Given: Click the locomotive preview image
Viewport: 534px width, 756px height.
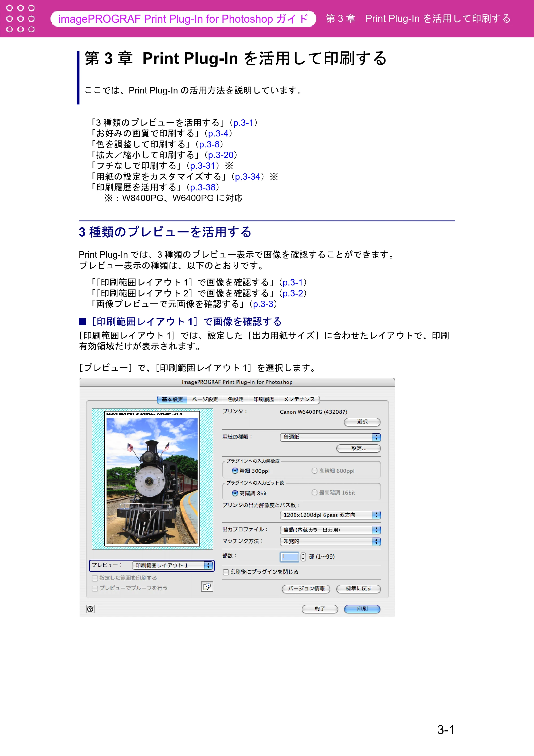Looking at the screenshot, I should point(152,481).
